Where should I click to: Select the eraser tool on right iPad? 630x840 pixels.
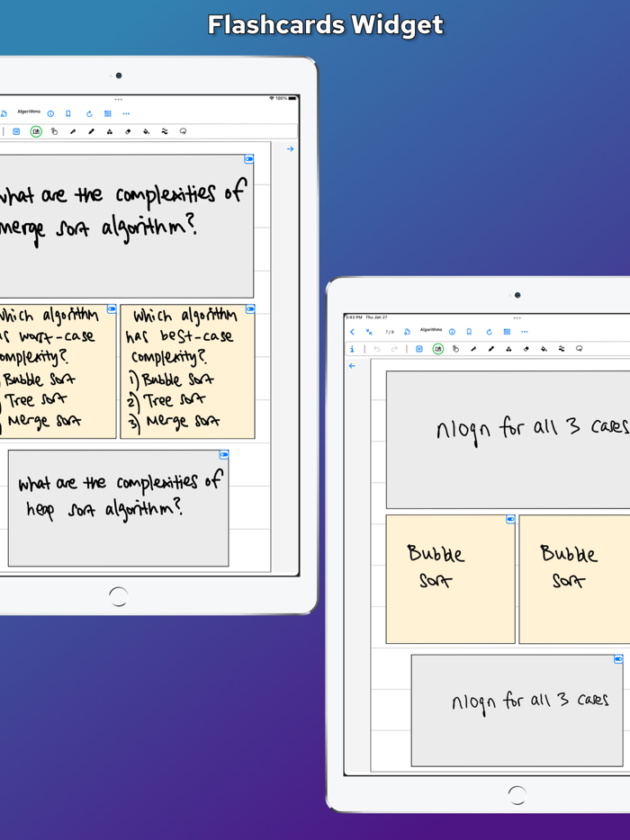(x=526, y=349)
